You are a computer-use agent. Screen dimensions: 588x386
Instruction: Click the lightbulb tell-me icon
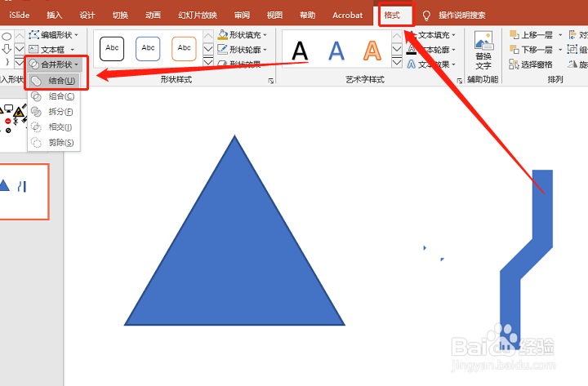coord(426,16)
